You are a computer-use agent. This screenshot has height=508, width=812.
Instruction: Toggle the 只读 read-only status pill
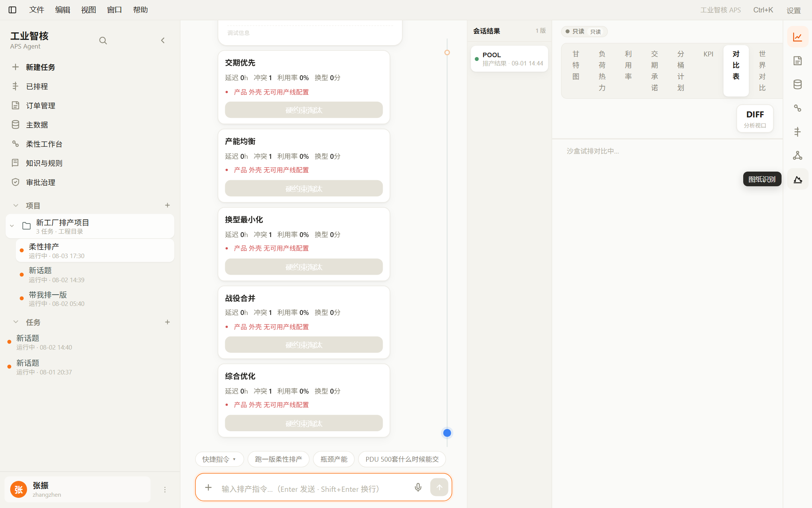584,32
